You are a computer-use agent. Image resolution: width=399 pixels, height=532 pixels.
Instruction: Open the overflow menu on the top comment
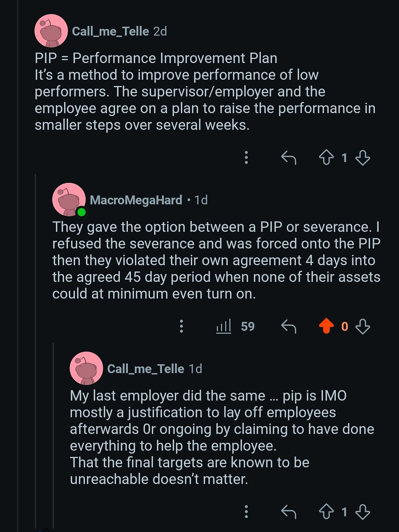(246, 158)
